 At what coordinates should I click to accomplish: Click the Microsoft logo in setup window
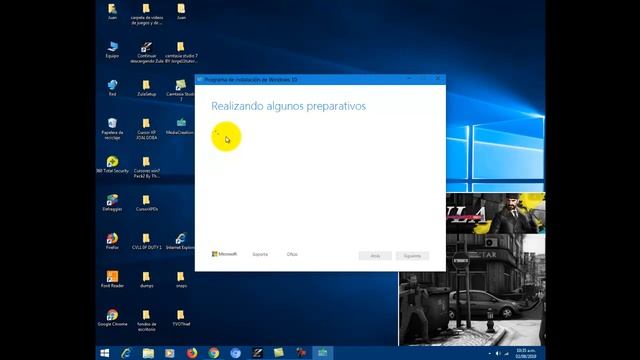[224, 254]
